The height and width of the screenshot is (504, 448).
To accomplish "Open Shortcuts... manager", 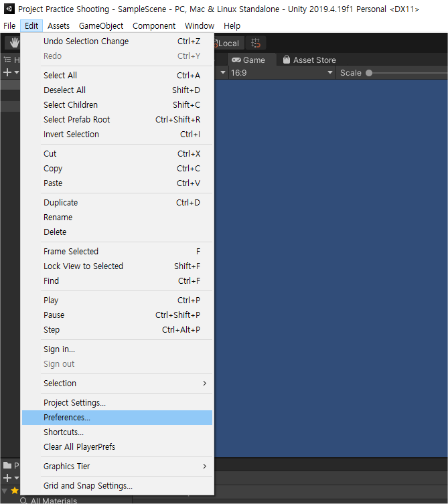I will pyautogui.click(x=117, y=432).
